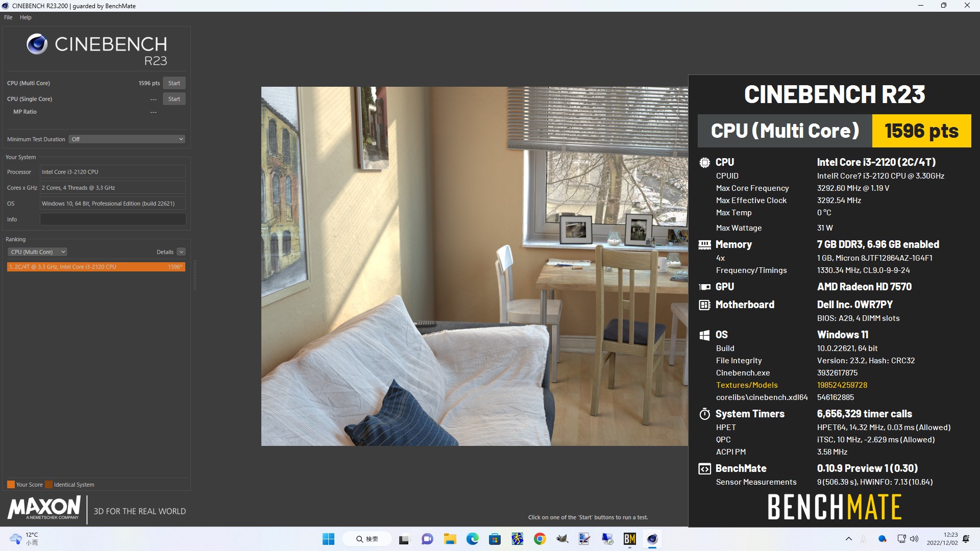Click the Processor info field
Viewport: 980px width, 551px height.
click(x=112, y=172)
